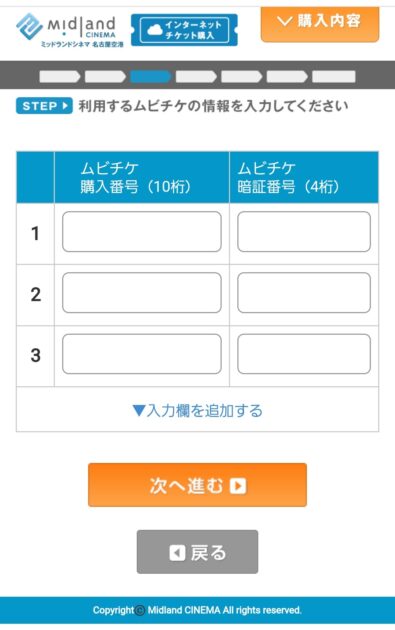The image size is (395, 630).
Task: Click the triangle before 入力欄を追加する
Action: point(139,411)
